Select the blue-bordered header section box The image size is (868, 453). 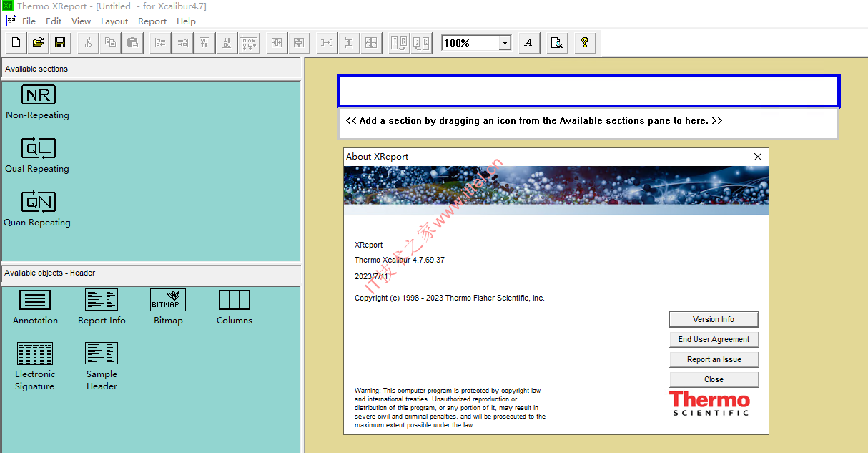588,91
